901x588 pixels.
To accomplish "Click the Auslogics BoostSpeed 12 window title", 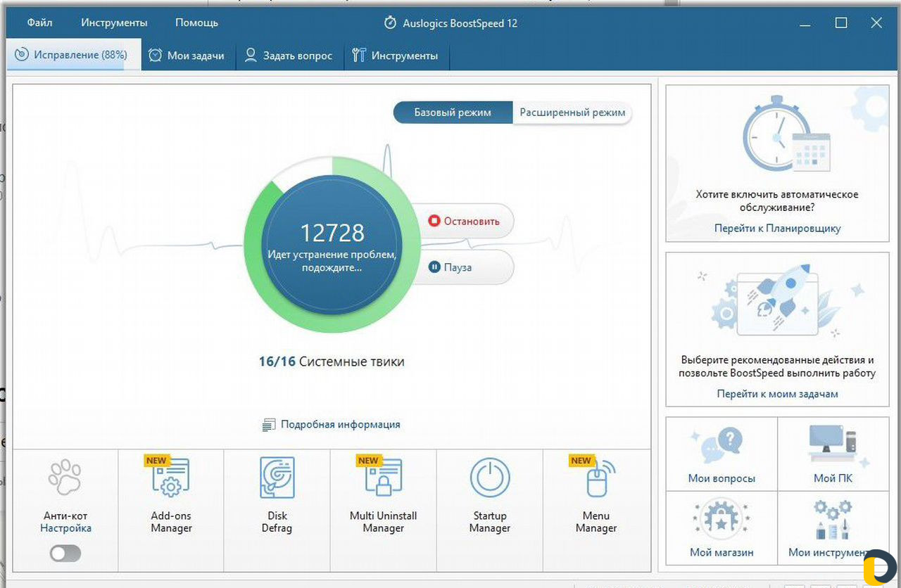I will point(460,23).
